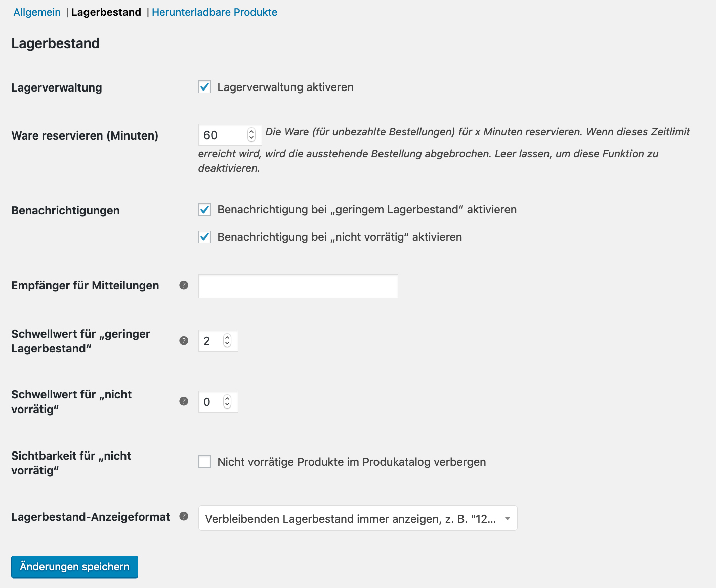Select the current Lagerbestand tab
Screen dimensions: 716x588
[x=106, y=12]
